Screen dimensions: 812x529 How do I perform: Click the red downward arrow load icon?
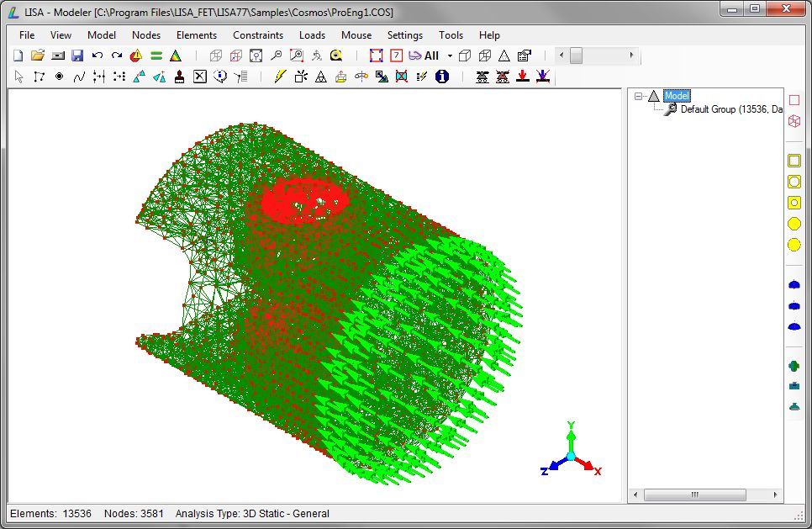point(523,77)
